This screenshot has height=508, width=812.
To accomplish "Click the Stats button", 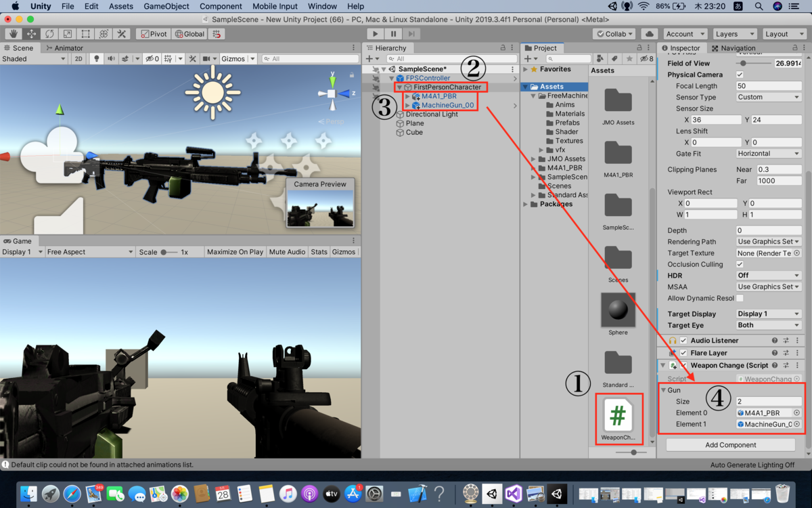I will pyautogui.click(x=319, y=252).
